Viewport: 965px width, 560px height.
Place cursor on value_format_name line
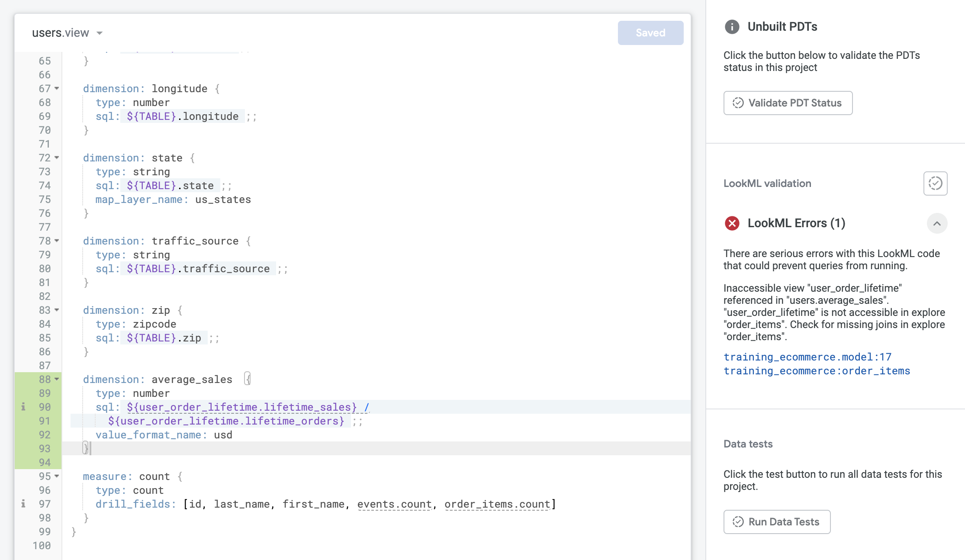164,435
